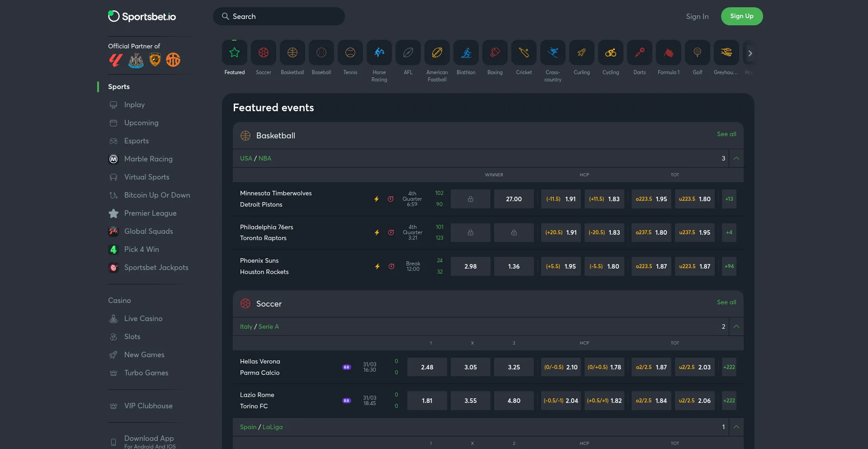Show +222 more markets for Hellas Verona
868x449 pixels.
pyautogui.click(x=729, y=367)
